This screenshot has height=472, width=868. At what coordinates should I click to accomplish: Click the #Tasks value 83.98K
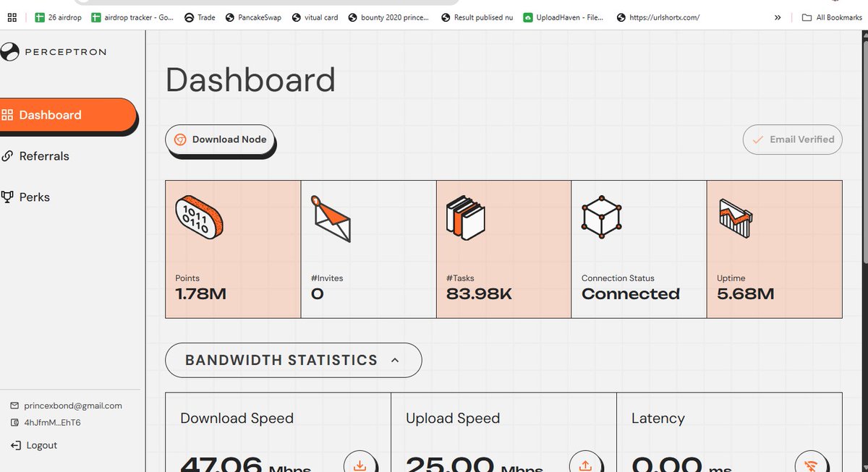tap(480, 294)
